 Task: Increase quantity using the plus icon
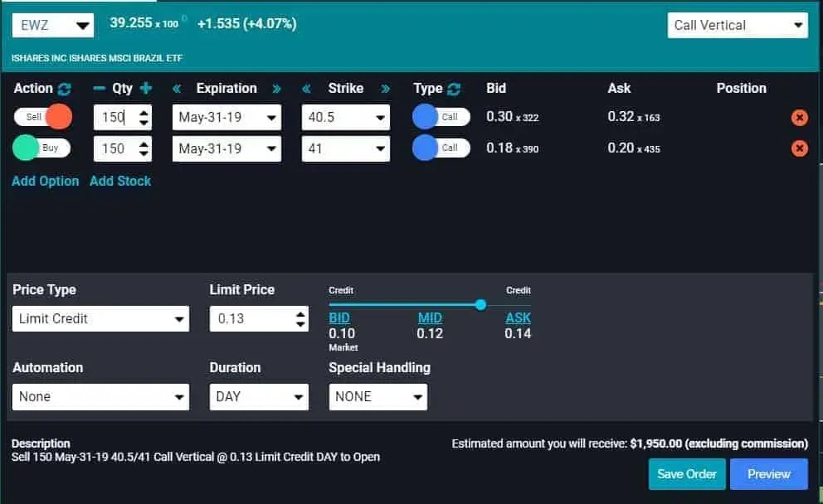click(146, 89)
